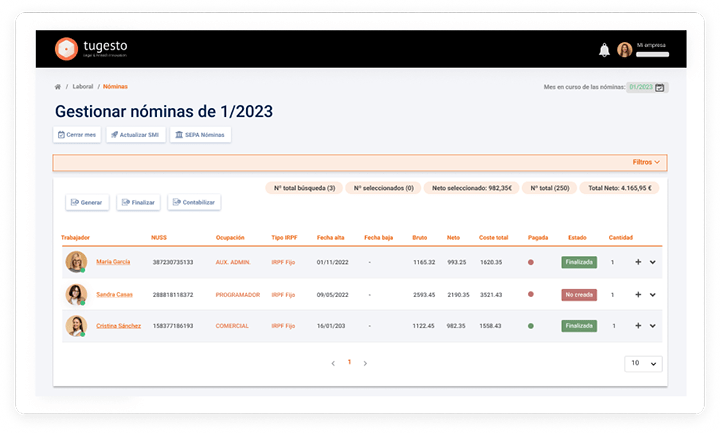Click the Generar button
Screen dimensions: 720x433
(87, 202)
